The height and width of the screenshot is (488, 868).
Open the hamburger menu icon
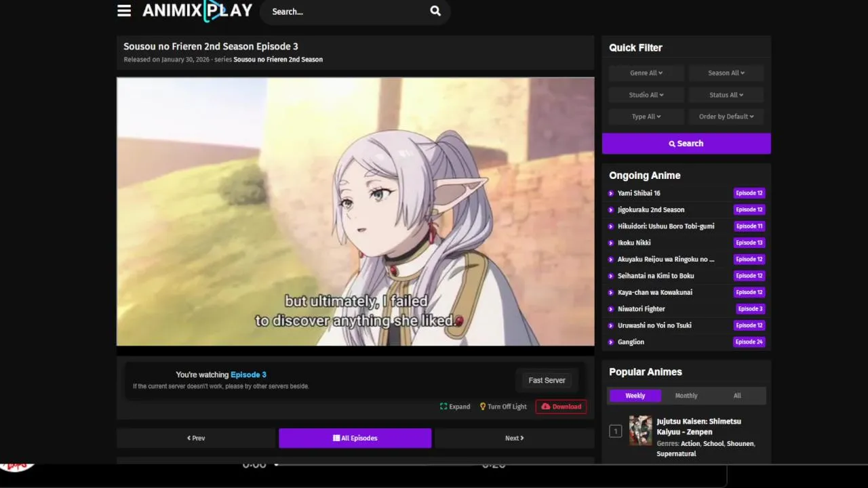tap(124, 11)
